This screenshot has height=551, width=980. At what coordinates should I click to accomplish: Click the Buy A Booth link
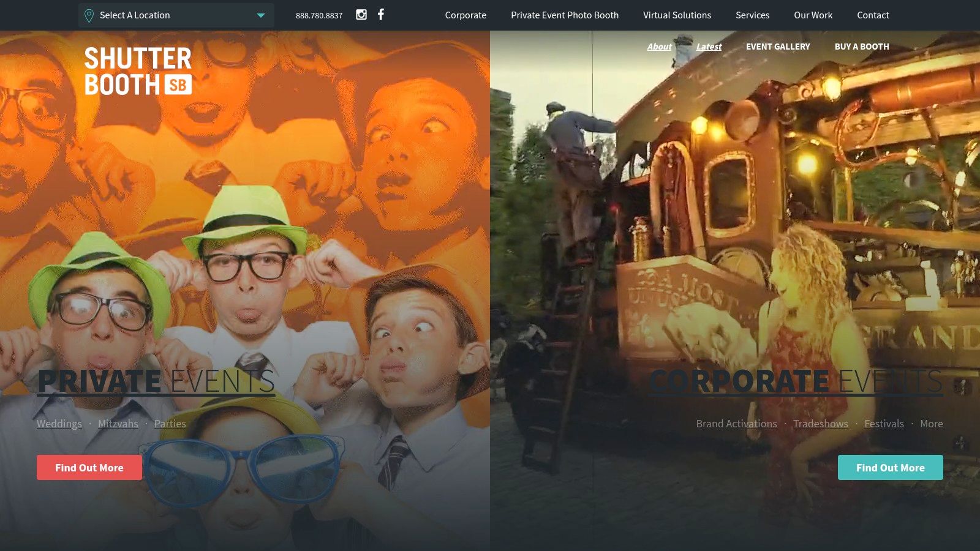click(862, 47)
